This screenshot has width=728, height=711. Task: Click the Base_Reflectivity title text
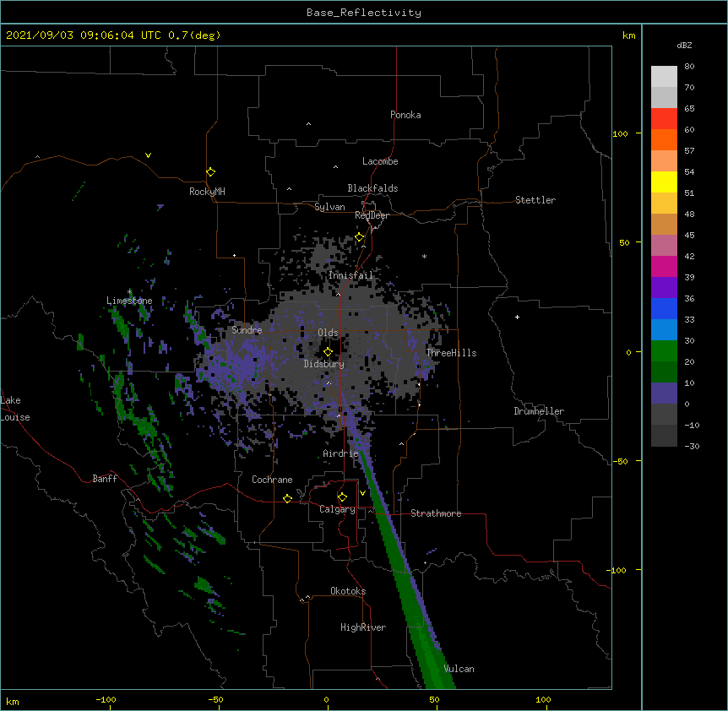click(x=363, y=13)
